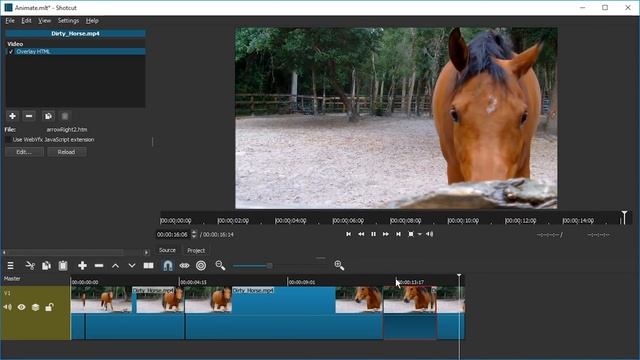Click the Paste clipboard icon in timeline toolbar

click(63, 266)
